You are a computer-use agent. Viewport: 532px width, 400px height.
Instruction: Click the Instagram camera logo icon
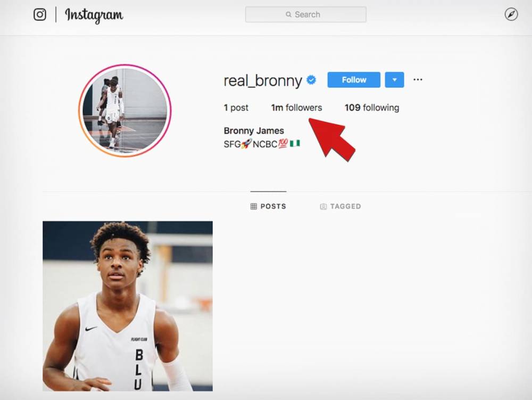[x=40, y=14]
